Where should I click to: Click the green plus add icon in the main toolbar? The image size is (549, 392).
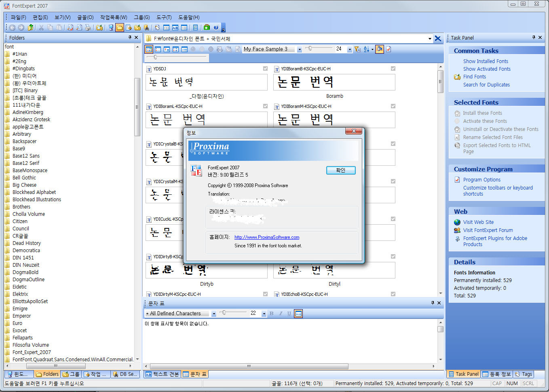(207, 27)
